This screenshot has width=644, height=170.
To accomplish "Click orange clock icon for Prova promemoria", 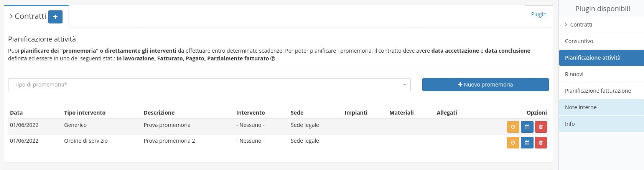I will coord(513,127).
